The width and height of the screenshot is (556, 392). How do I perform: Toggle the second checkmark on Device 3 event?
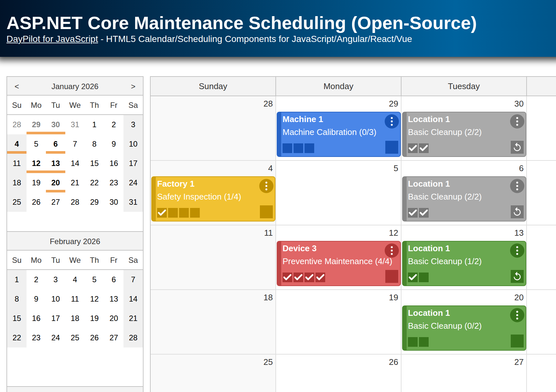[298, 277]
